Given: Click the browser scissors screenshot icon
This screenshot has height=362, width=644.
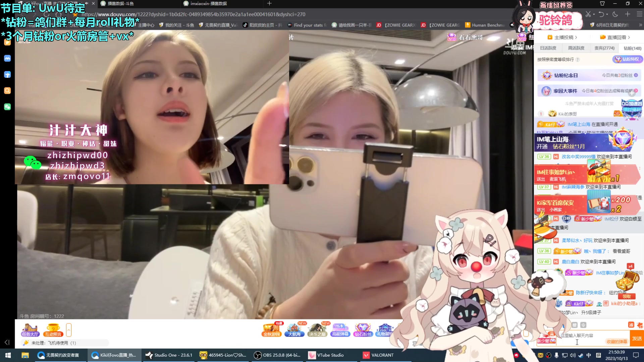Looking at the screenshot, I should (588, 14).
